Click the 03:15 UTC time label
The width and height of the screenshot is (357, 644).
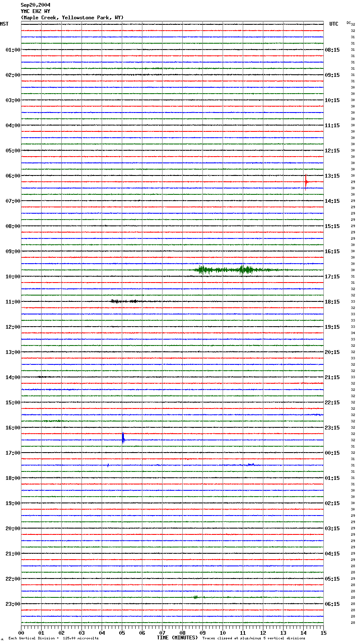point(332,529)
